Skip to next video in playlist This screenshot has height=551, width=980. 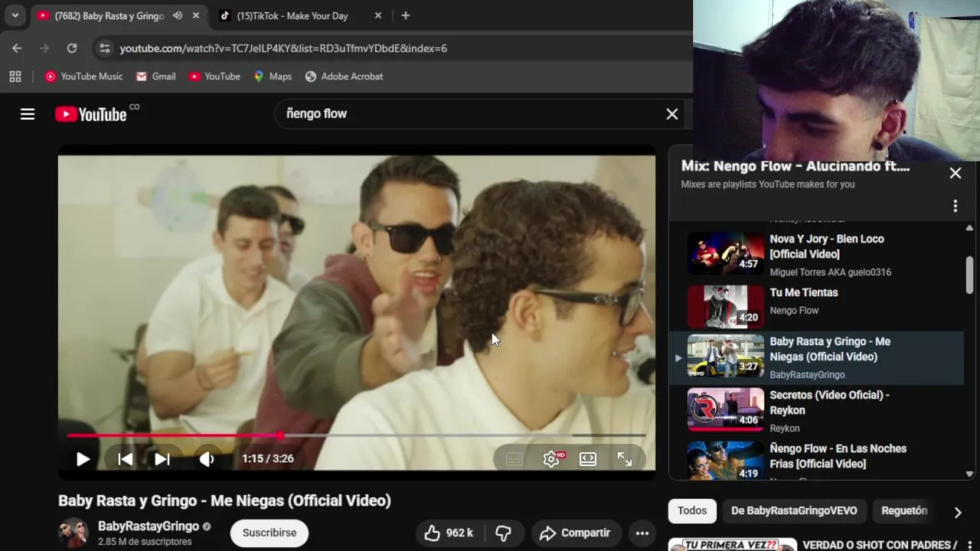point(162,459)
